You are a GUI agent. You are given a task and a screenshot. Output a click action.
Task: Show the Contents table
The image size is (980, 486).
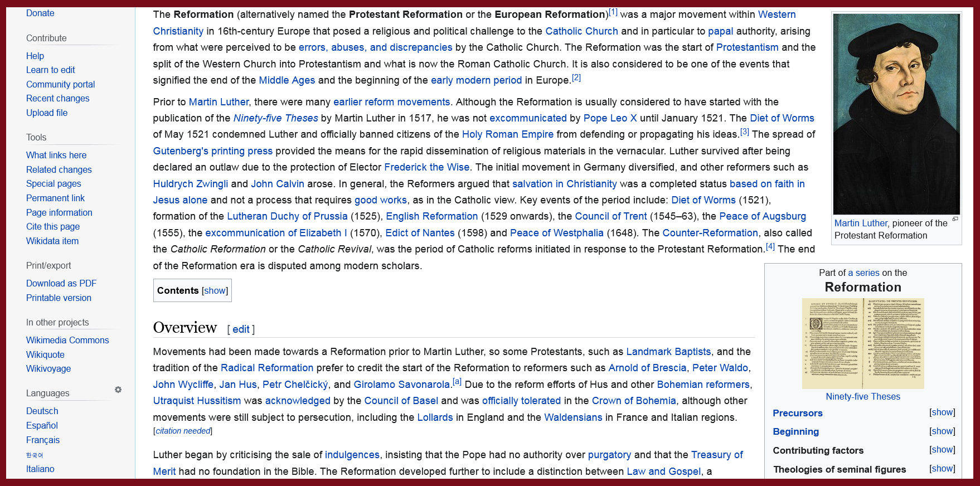click(215, 291)
